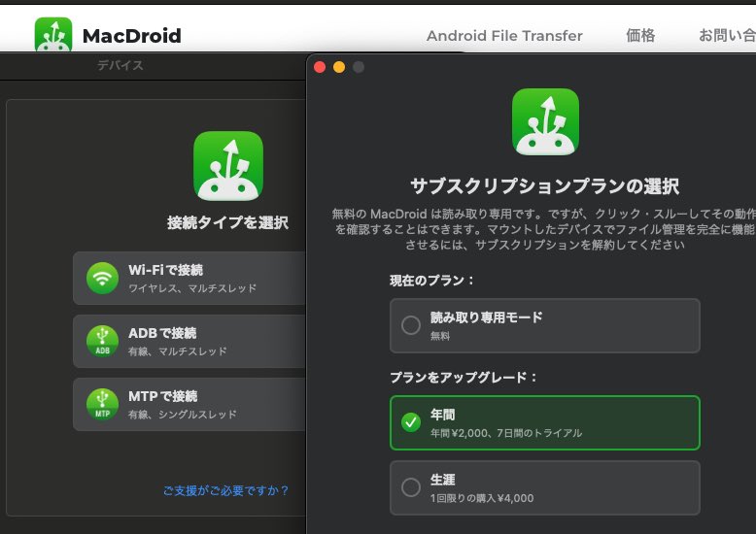Click the 有線、マルチスレッド subtitle
The image size is (756, 534).
(x=178, y=351)
